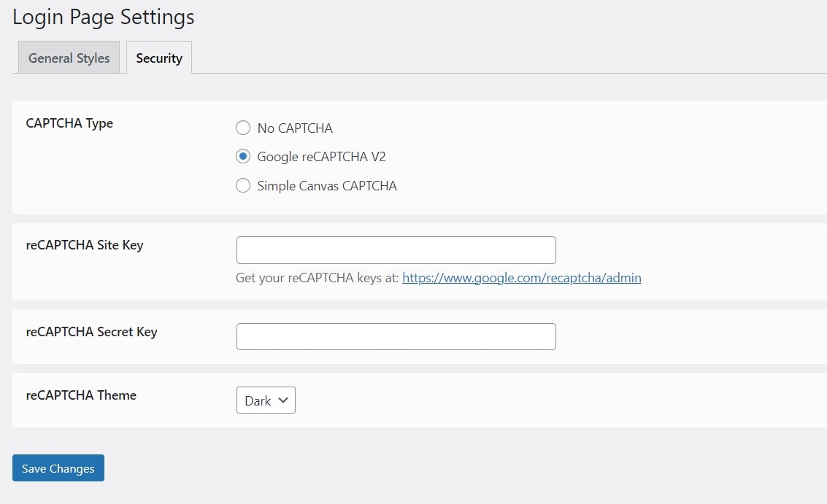Click the CAPTCHA Type label
This screenshot has width=827, height=504.
(x=69, y=123)
